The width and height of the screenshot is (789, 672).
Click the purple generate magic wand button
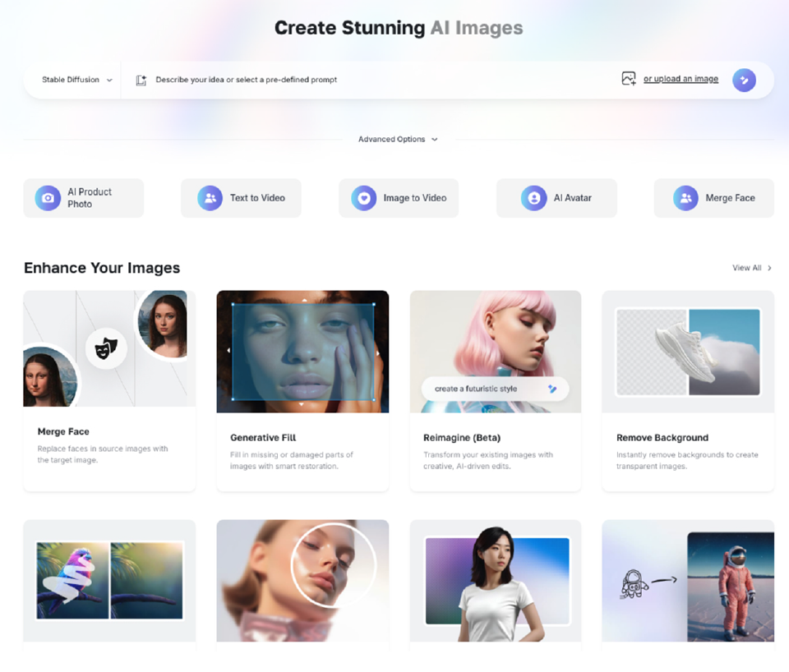744,80
